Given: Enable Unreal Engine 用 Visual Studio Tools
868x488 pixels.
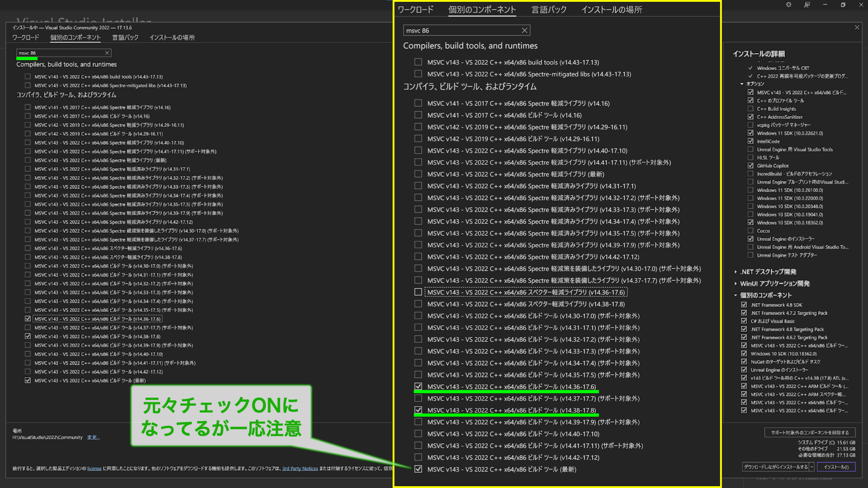Looking at the screenshot, I should [750, 149].
